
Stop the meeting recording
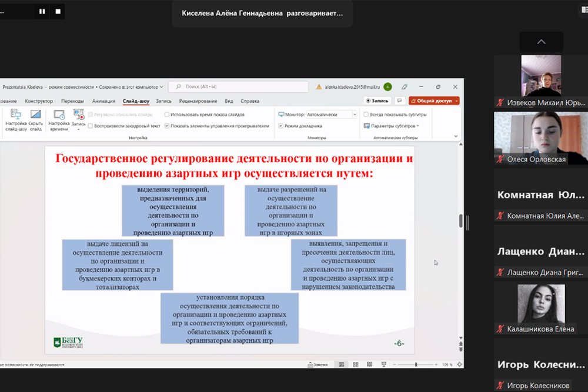[58, 11]
